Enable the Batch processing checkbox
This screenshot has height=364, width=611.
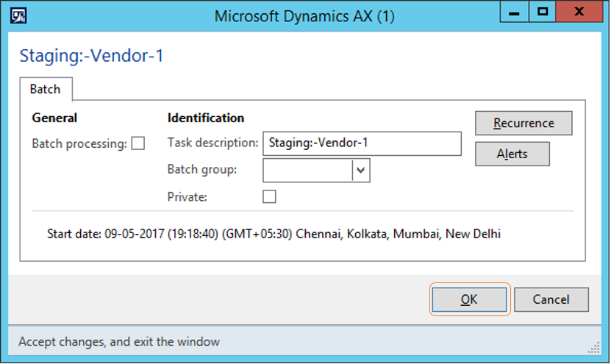pyautogui.click(x=138, y=143)
